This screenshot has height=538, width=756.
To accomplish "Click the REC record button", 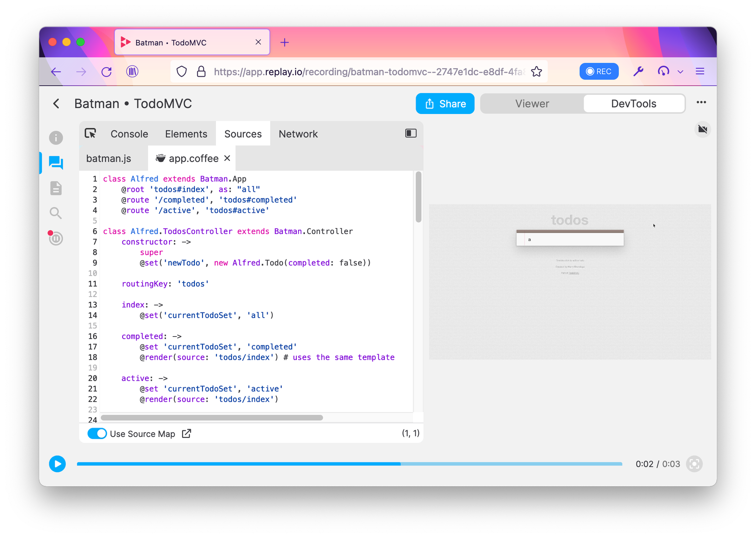I will pyautogui.click(x=599, y=71).
